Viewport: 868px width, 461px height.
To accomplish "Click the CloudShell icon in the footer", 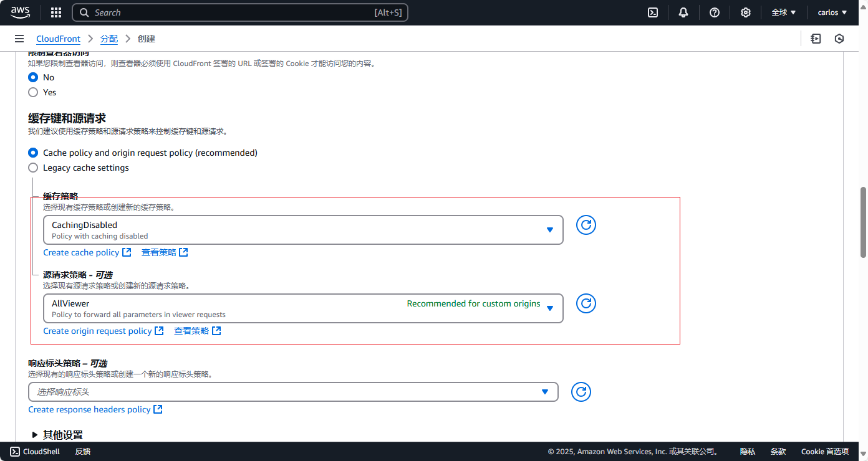I will click(x=15, y=452).
